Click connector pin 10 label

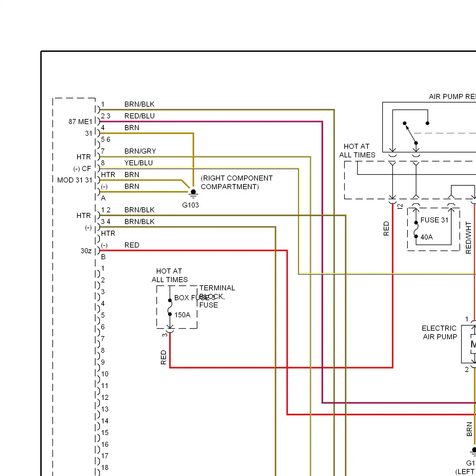[x=105, y=374]
